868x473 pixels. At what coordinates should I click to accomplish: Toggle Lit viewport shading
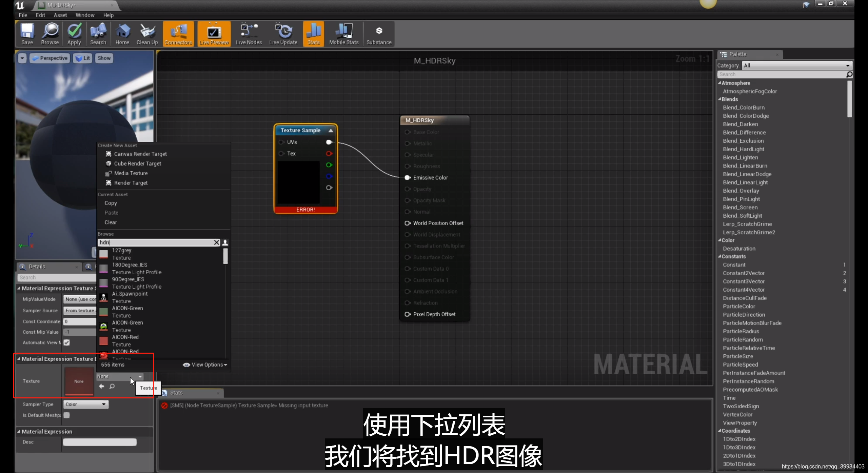(x=82, y=58)
